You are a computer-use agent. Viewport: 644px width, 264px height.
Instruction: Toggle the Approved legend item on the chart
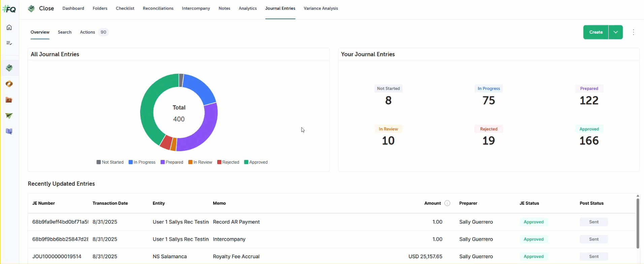click(x=256, y=162)
